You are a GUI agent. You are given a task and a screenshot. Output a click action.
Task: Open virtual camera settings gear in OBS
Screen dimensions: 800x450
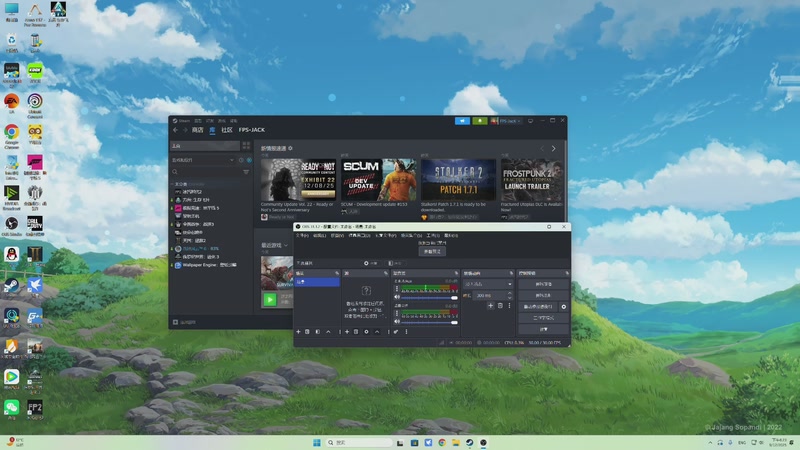coord(564,307)
